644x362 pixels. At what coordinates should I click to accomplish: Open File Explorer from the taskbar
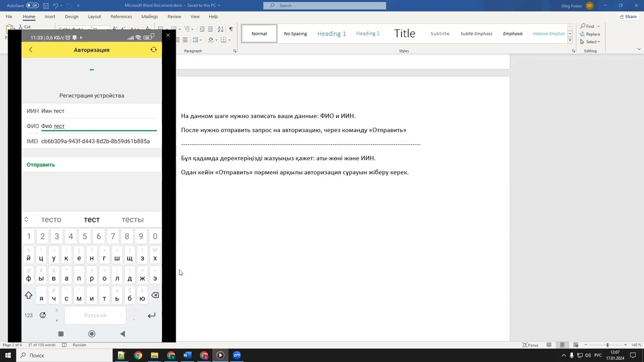coord(154,355)
